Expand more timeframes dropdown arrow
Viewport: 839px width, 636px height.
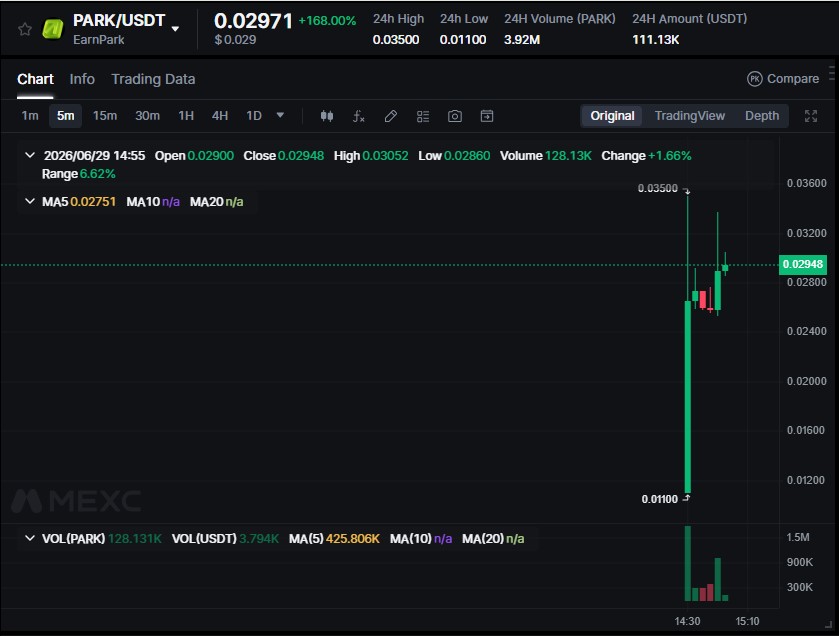(x=280, y=115)
